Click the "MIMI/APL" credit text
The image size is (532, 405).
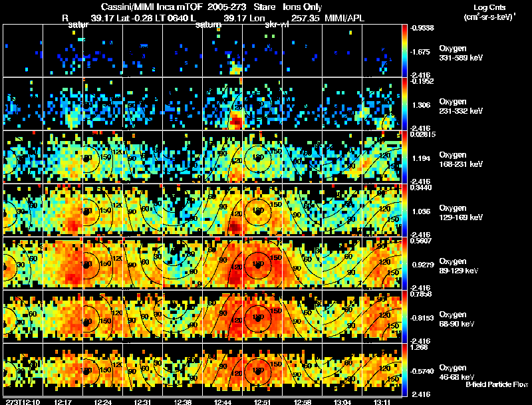coord(344,18)
